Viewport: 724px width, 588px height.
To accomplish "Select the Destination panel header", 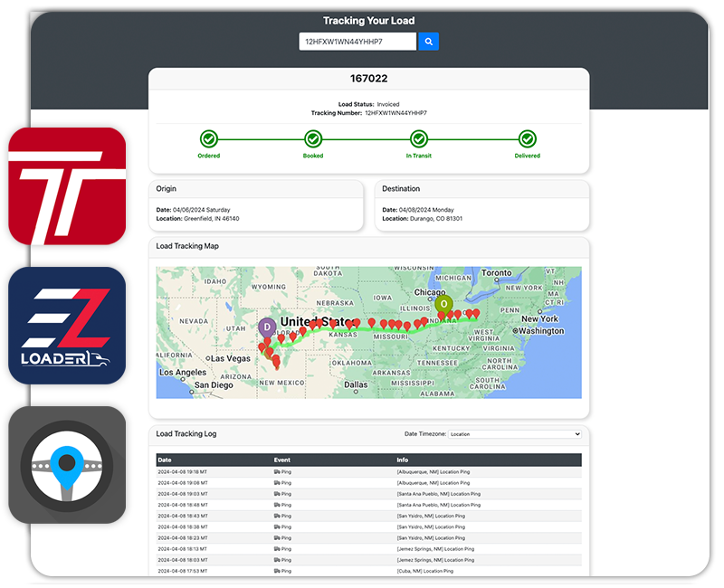I will (402, 188).
